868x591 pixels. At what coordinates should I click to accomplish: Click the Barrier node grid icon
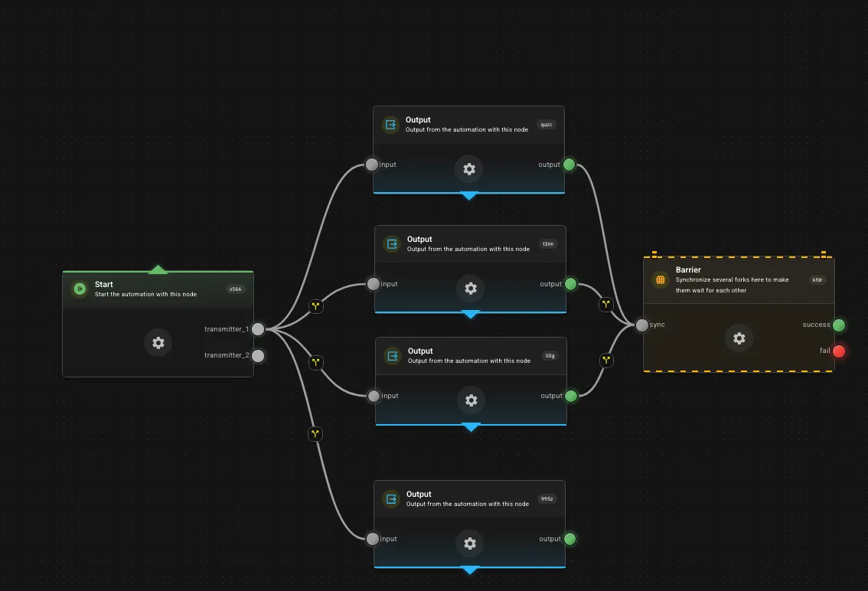pyautogui.click(x=661, y=279)
